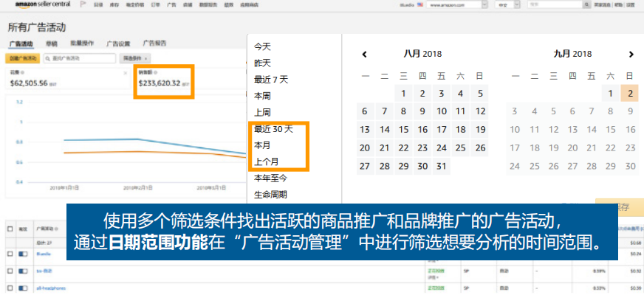Viewport: 644px width, 295px height.
Task: Click the 销售额 $233,620.32 metric card
Action: click(164, 80)
